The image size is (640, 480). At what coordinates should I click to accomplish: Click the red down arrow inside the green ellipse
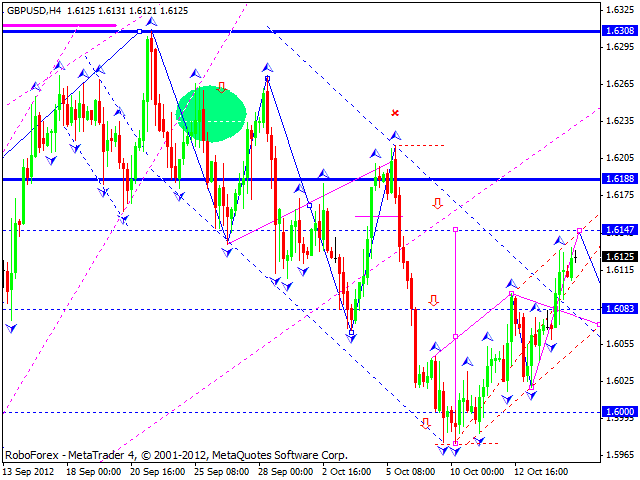tap(222, 87)
